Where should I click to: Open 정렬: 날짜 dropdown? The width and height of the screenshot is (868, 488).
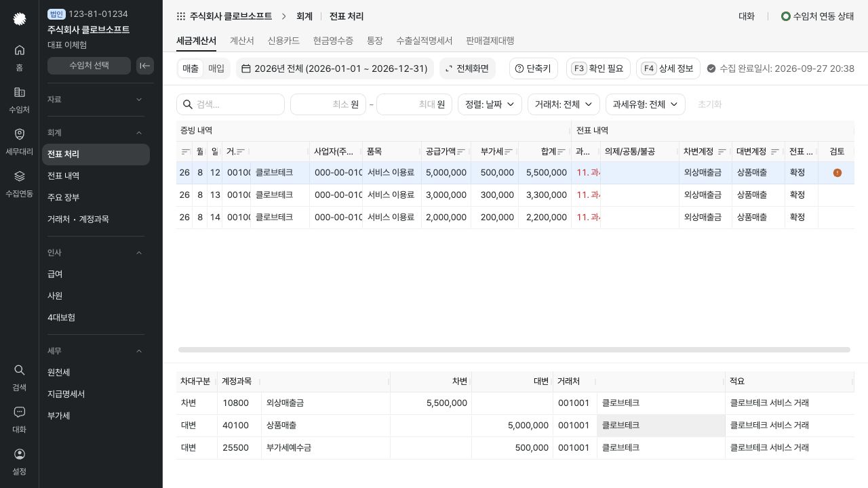tap(490, 104)
